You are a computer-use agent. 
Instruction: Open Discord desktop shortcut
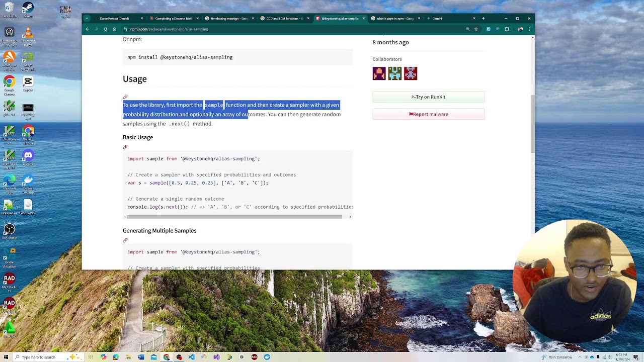(28, 158)
